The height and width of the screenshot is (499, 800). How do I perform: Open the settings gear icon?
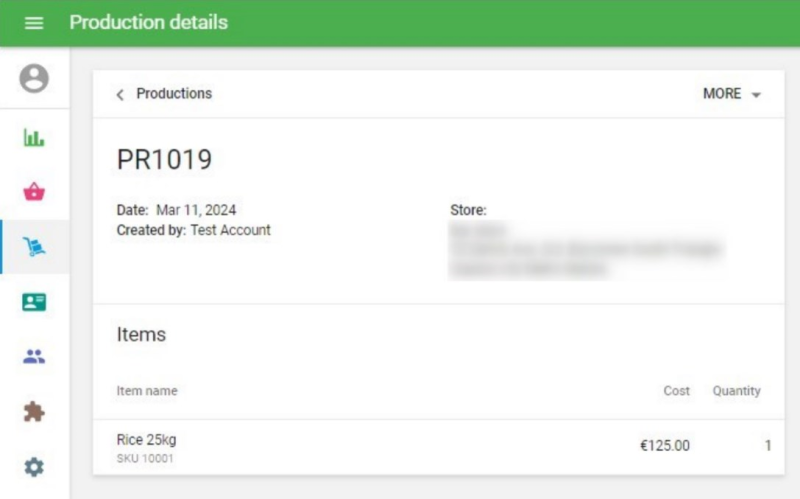point(34,466)
